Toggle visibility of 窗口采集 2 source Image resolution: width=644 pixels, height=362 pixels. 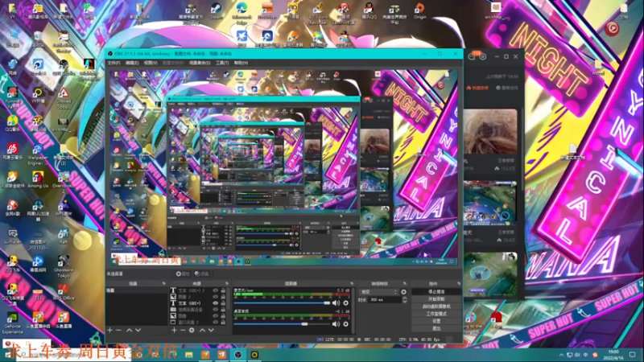click(x=215, y=323)
